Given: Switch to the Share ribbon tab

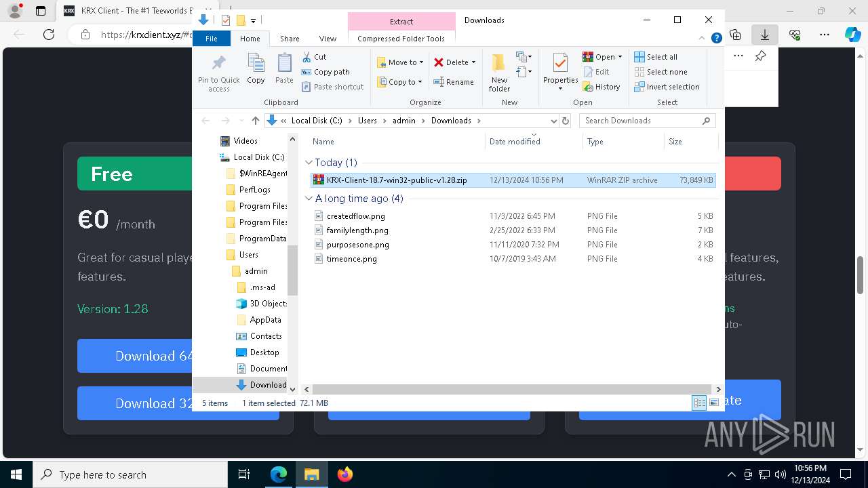Looking at the screenshot, I should click(x=290, y=39).
